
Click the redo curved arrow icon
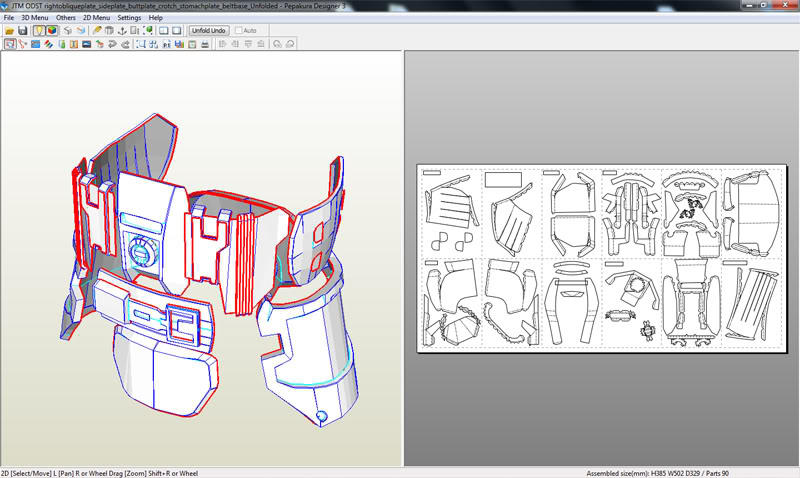coord(125,44)
